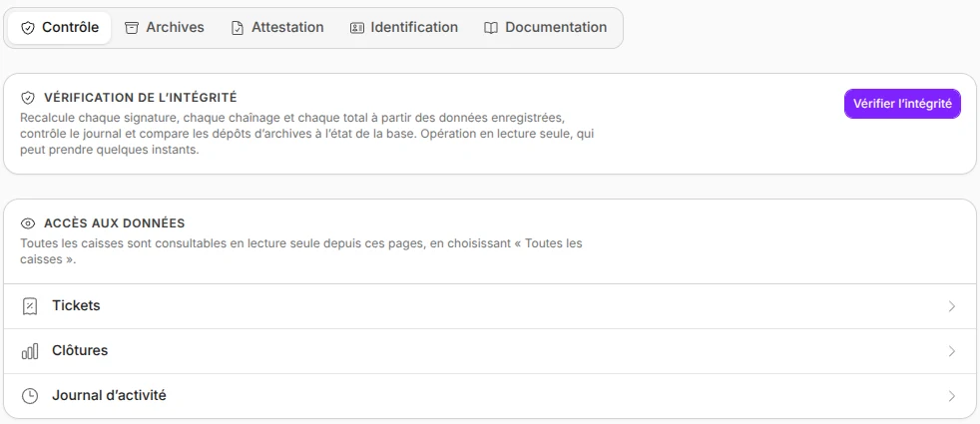Click the open book icon on Documentation tab
Screen dimensions: 980x424
pos(491,28)
